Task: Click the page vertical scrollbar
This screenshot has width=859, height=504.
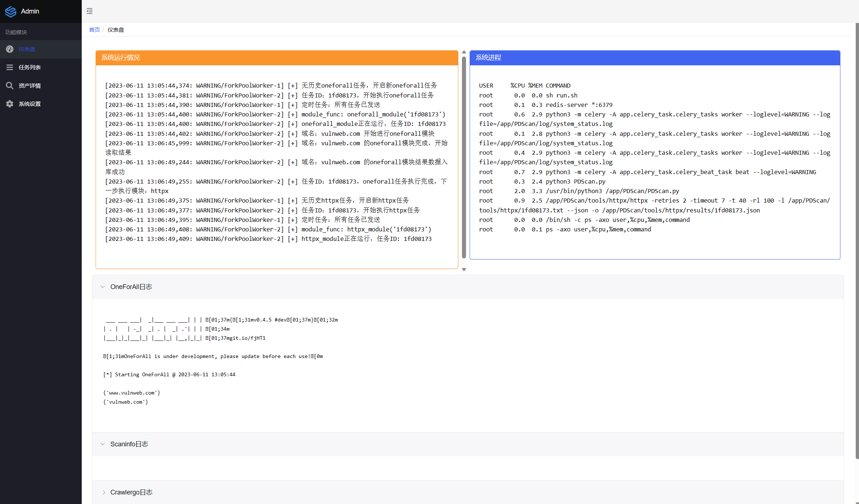Action: pos(857,241)
